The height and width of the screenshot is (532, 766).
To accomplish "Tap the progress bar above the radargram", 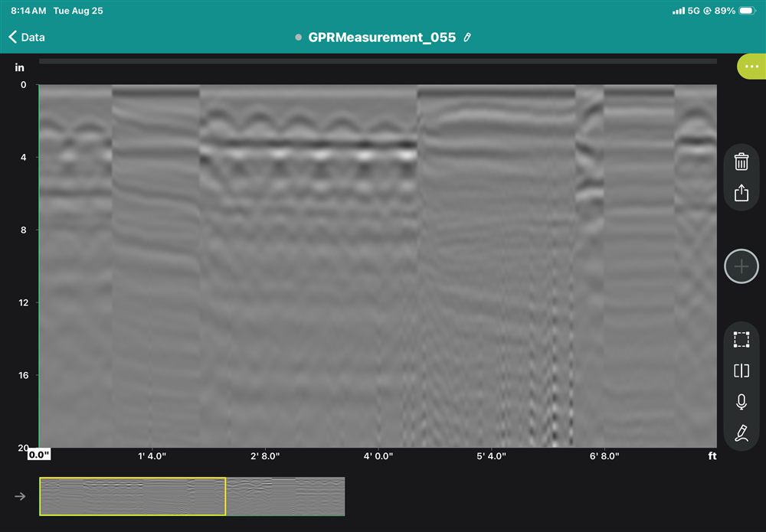I will (378, 61).
